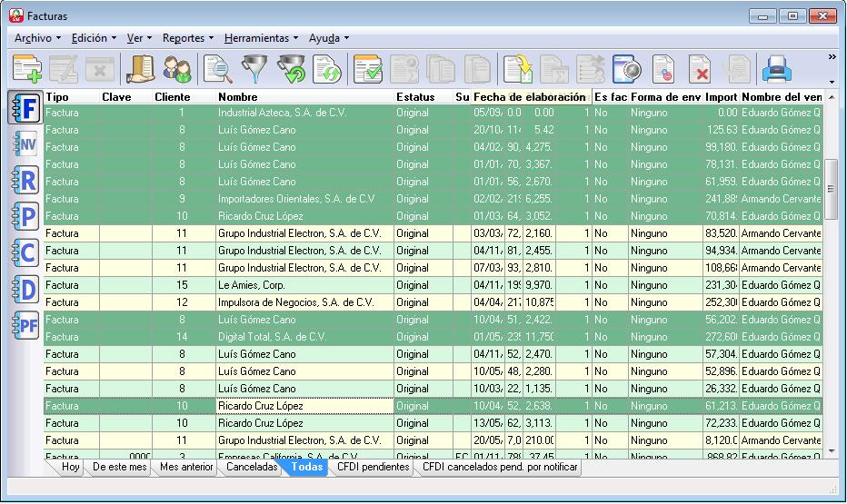Click the Sort by Import column header
The height and width of the screenshot is (504, 847).
point(722,96)
